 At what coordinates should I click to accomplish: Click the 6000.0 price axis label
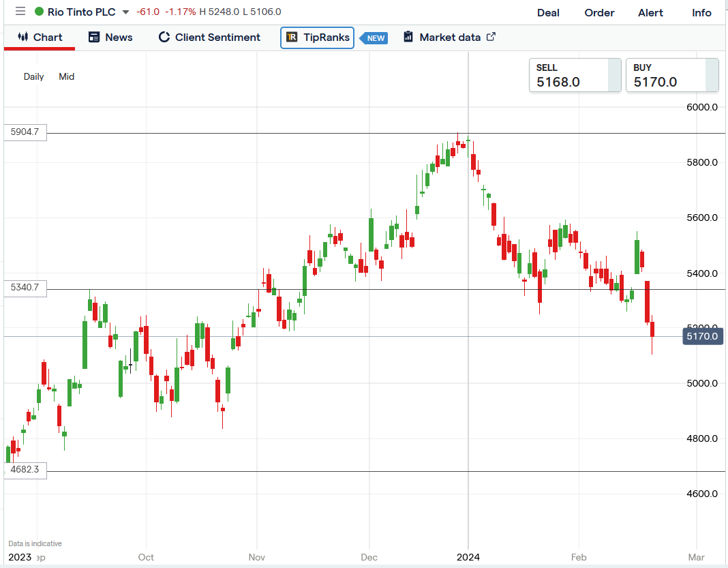pyautogui.click(x=701, y=107)
